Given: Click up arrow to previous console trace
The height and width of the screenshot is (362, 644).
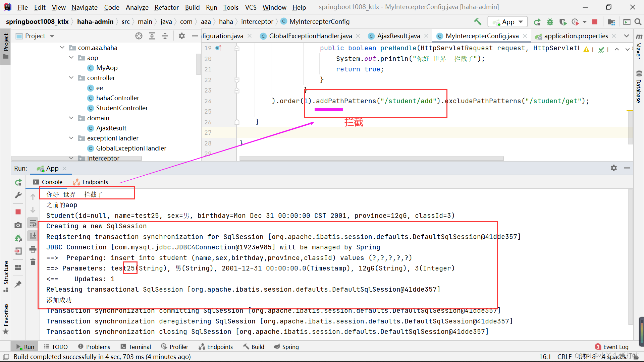Looking at the screenshot, I should (33, 197).
